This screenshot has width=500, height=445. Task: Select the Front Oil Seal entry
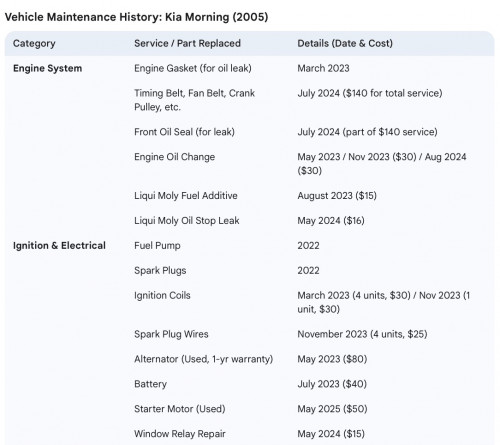coord(184,132)
